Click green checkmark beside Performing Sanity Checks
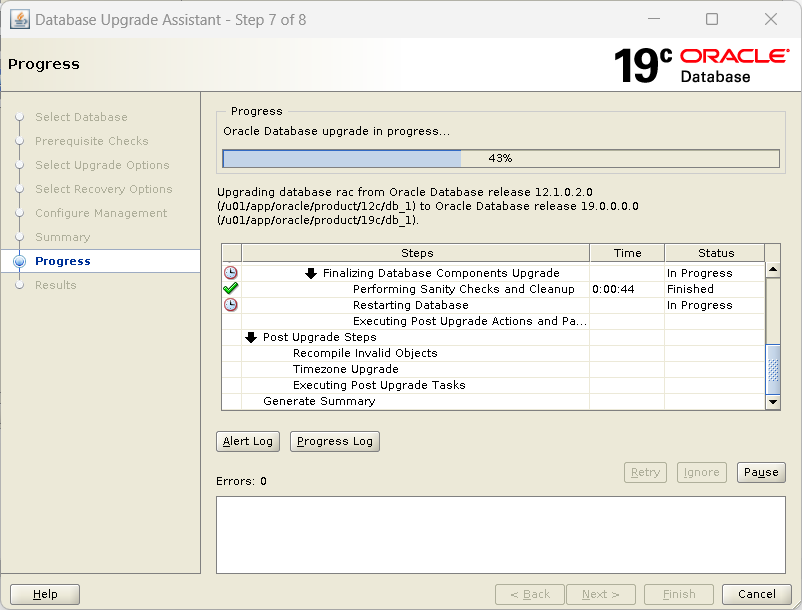802x610 pixels. coord(231,288)
